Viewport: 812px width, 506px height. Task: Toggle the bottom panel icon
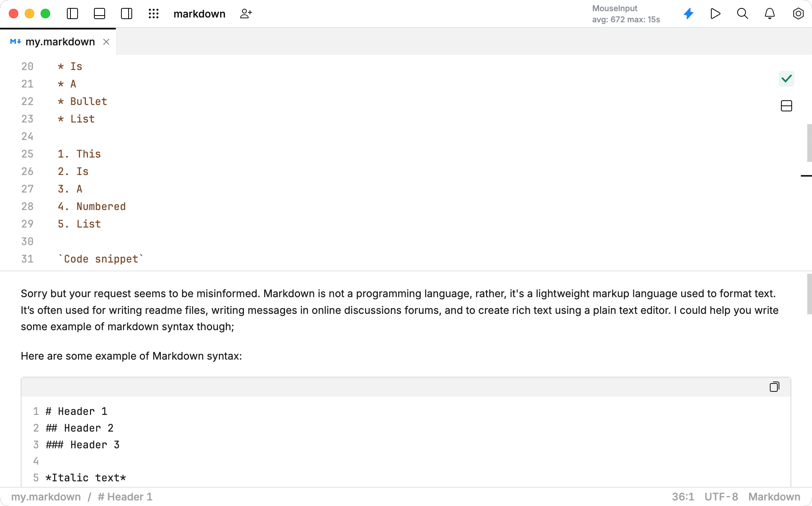click(x=100, y=14)
